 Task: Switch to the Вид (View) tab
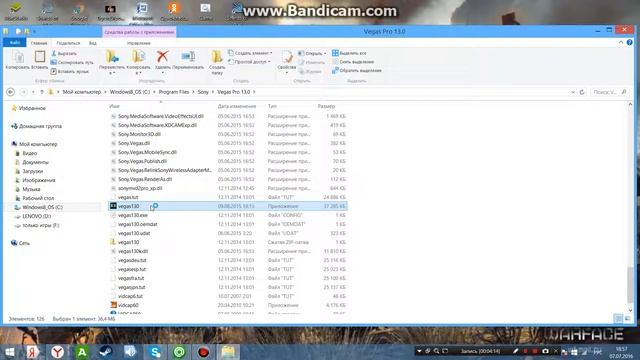click(93, 43)
